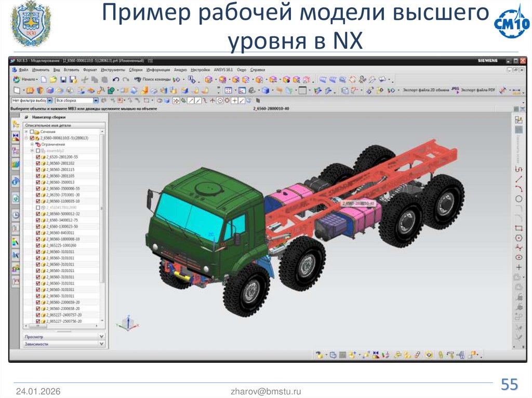Click the Экспорт файла PDF button

478,88
